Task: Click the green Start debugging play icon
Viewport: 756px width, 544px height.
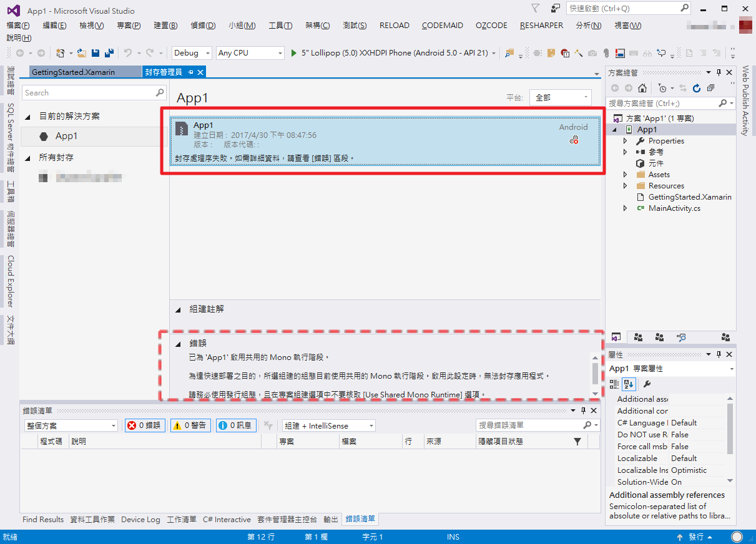Action: [294, 53]
